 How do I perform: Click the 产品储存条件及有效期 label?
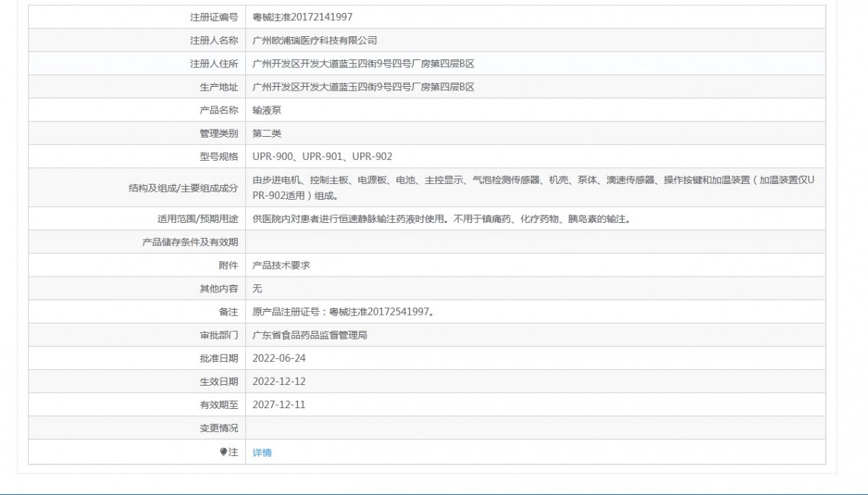pos(190,242)
